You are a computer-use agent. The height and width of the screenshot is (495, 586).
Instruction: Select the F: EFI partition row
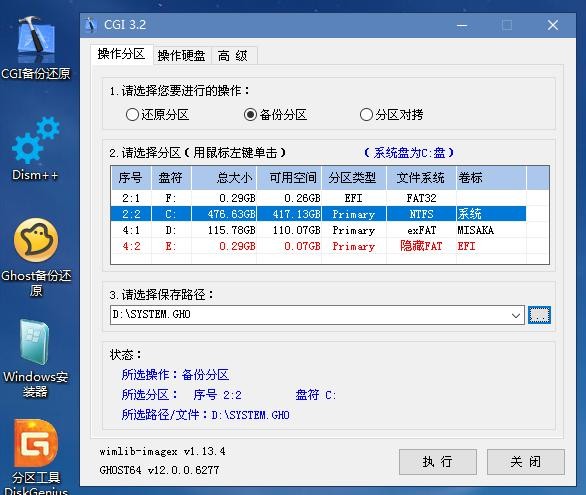pyautogui.click(x=318, y=198)
